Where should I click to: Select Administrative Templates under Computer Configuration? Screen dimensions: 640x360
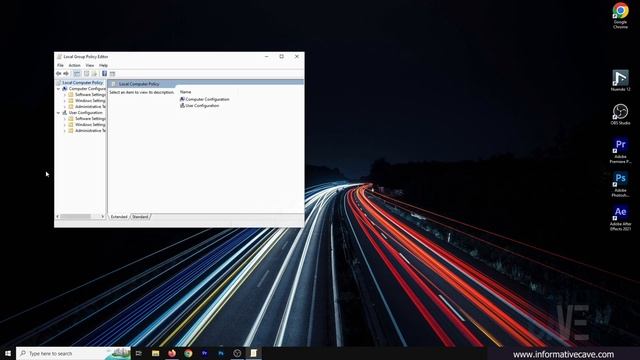click(90, 107)
